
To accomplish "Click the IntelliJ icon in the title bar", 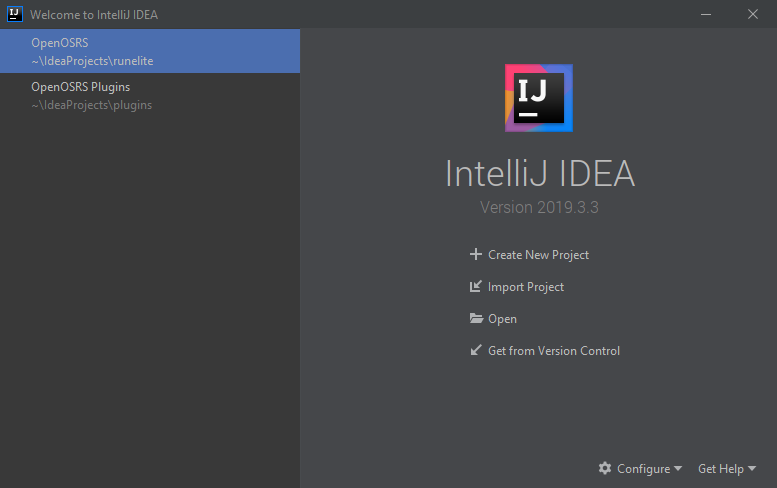I will point(15,14).
